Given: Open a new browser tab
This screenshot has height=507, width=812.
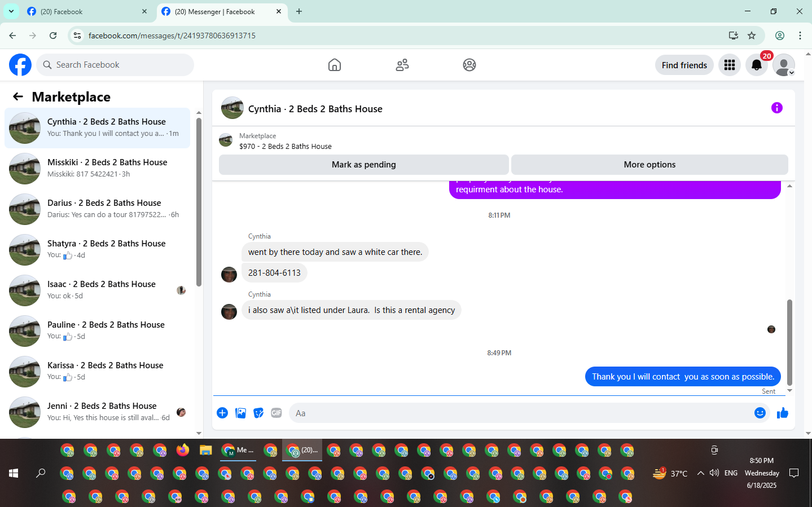Looking at the screenshot, I should [x=299, y=11].
